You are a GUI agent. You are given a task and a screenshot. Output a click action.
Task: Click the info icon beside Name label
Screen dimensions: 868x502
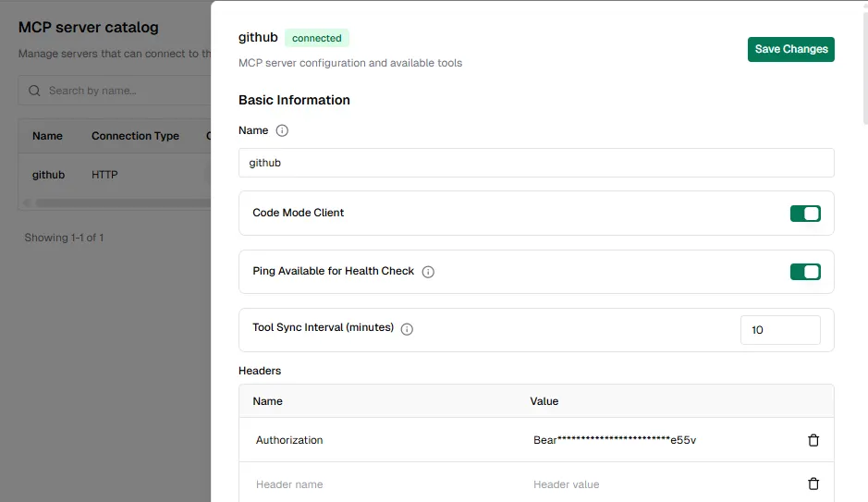(282, 130)
